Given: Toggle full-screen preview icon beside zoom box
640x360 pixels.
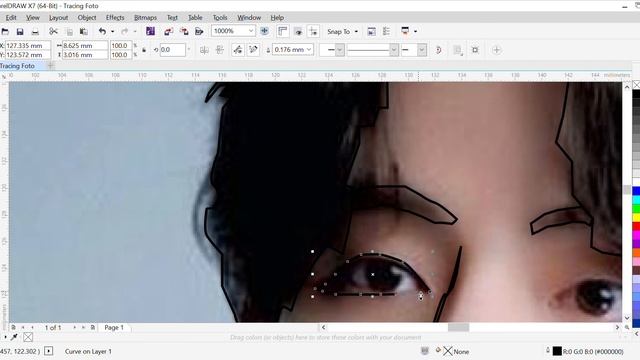Looking at the screenshot, I should (264, 31).
